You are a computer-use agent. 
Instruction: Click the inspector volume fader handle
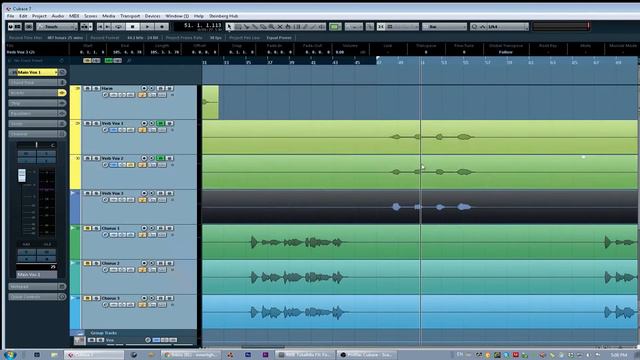(22, 176)
